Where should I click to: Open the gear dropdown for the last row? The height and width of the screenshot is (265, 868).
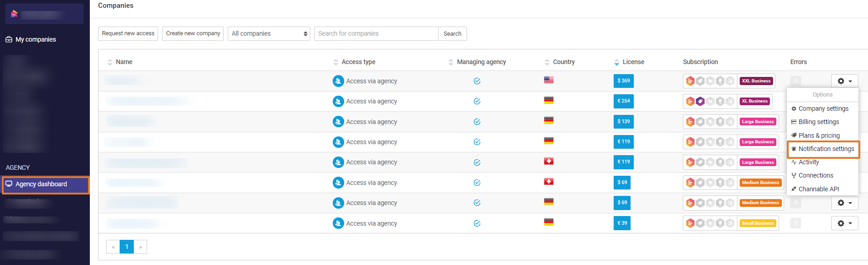(845, 223)
